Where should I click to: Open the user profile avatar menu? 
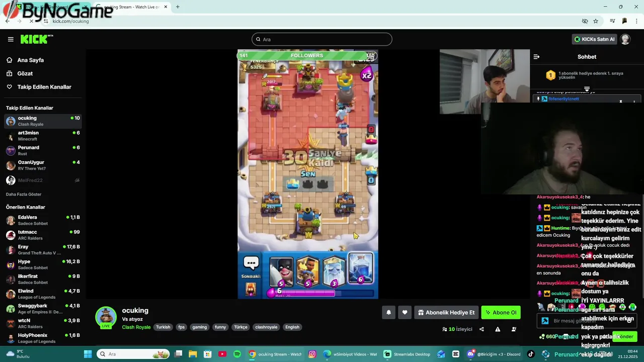[x=625, y=39]
